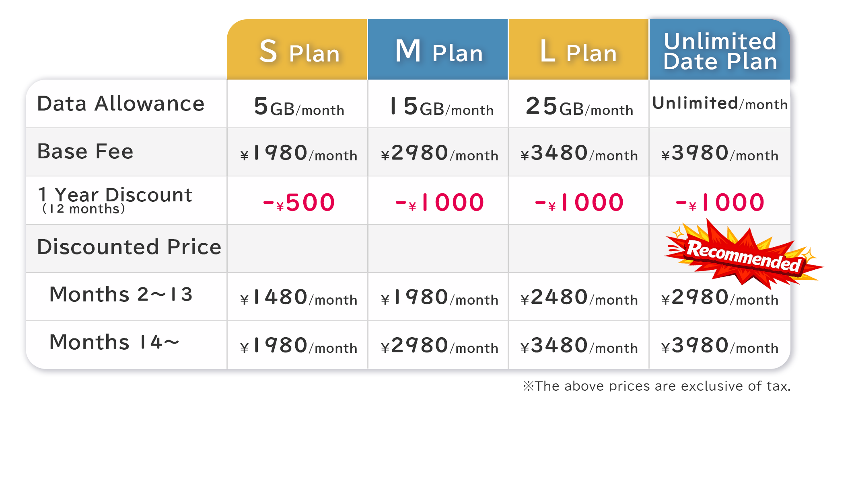Select the S Plan header
Viewport: 856px width, 504px height.
coord(297,49)
